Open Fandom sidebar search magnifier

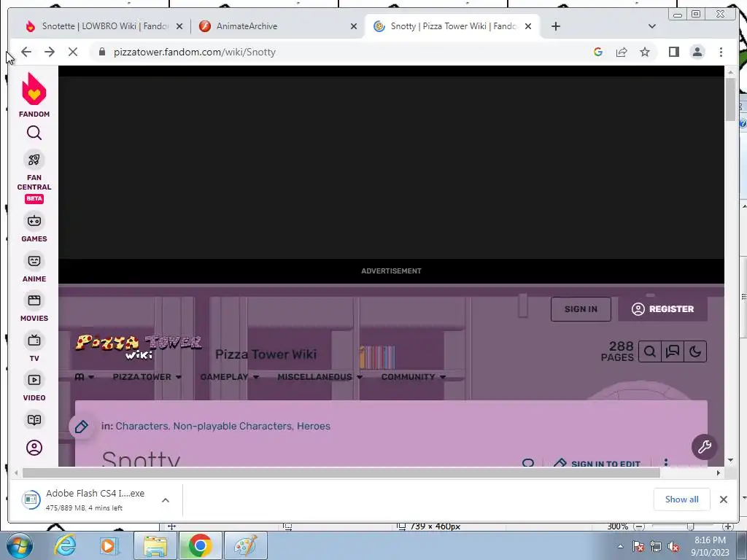(34, 133)
